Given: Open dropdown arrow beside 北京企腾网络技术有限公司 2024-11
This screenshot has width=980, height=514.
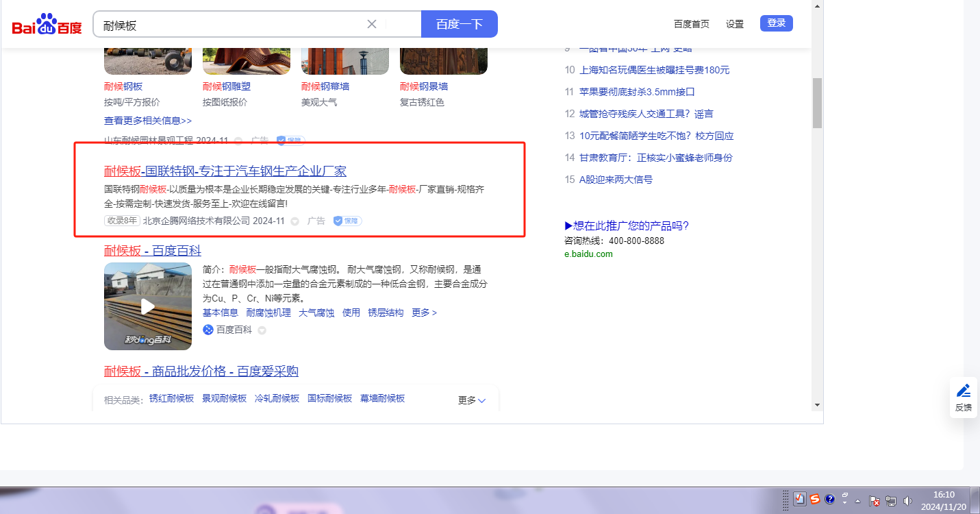Looking at the screenshot, I should [295, 221].
